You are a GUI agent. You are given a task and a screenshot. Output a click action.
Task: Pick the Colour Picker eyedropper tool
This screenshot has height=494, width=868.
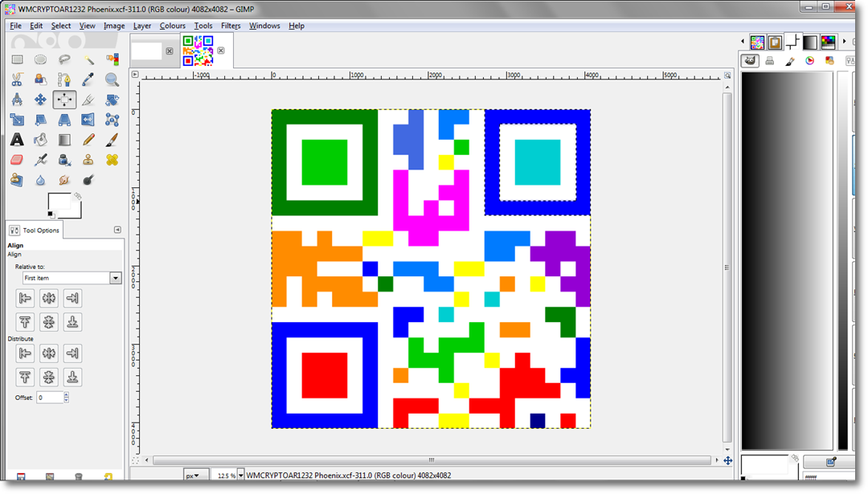88,80
